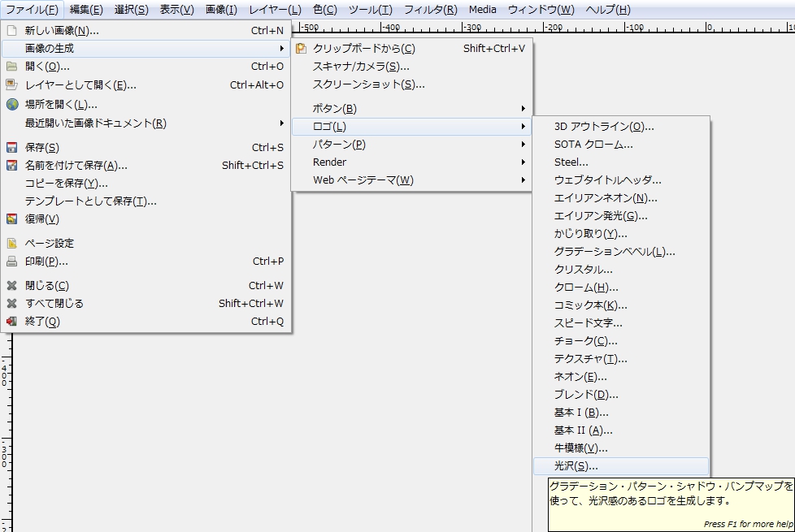Pick the ネオン(E)... logo option
The width and height of the screenshot is (795, 532).
(x=580, y=377)
